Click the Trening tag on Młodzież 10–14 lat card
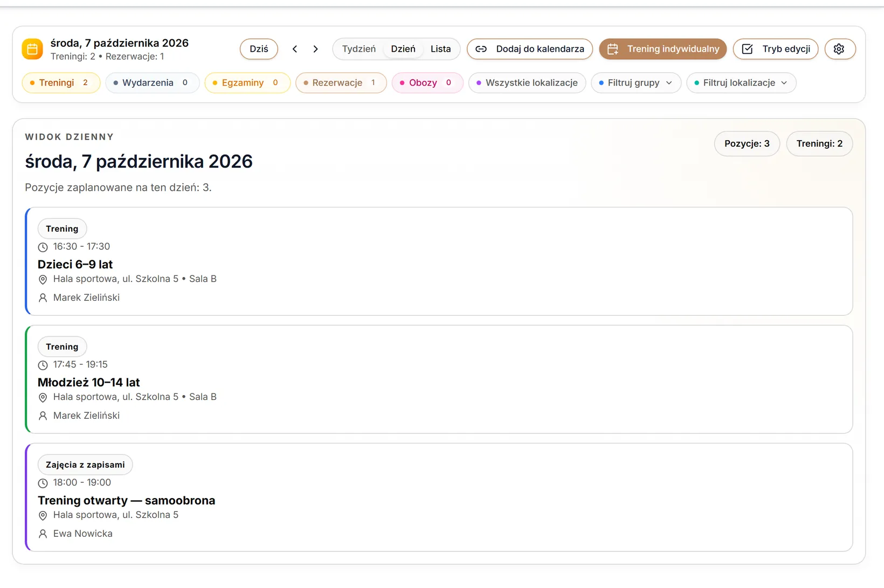The width and height of the screenshot is (884, 588). coord(62,347)
